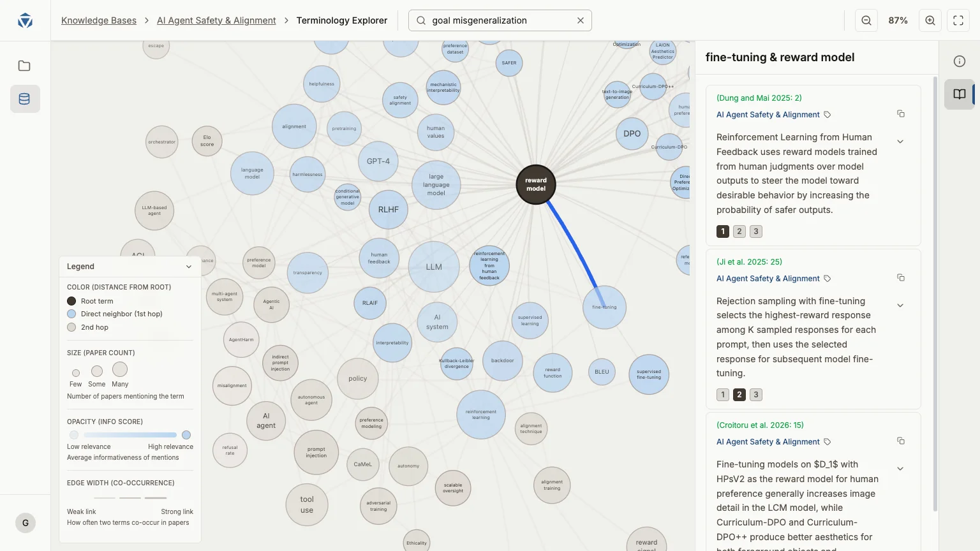980x551 pixels.
Task: Go to AI Agent Safety & Alignment breadcrumb
Action: point(216,20)
